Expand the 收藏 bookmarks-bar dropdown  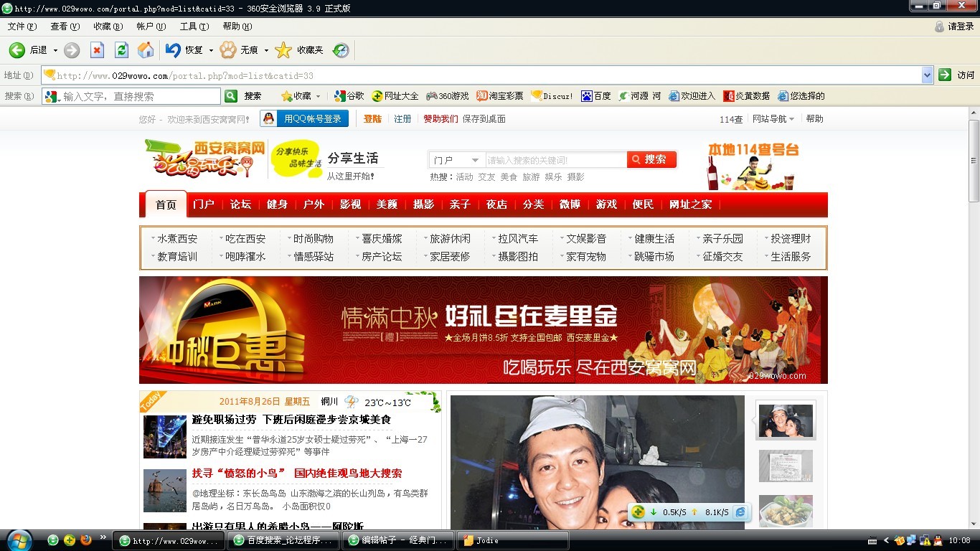pyautogui.click(x=318, y=96)
